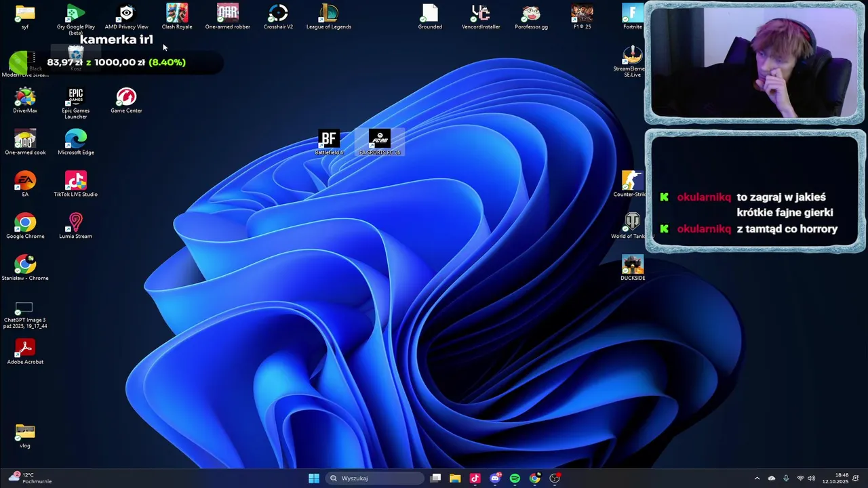Screen dimensions: 868x488
Task: Open Epic Games Launcher shortcut
Action: coord(75,103)
